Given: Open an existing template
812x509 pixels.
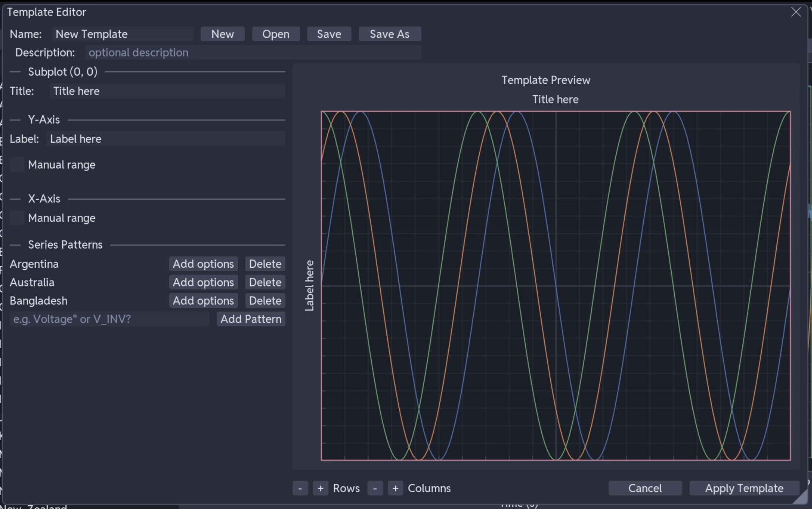Looking at the screenshot, I should [276, 34].
